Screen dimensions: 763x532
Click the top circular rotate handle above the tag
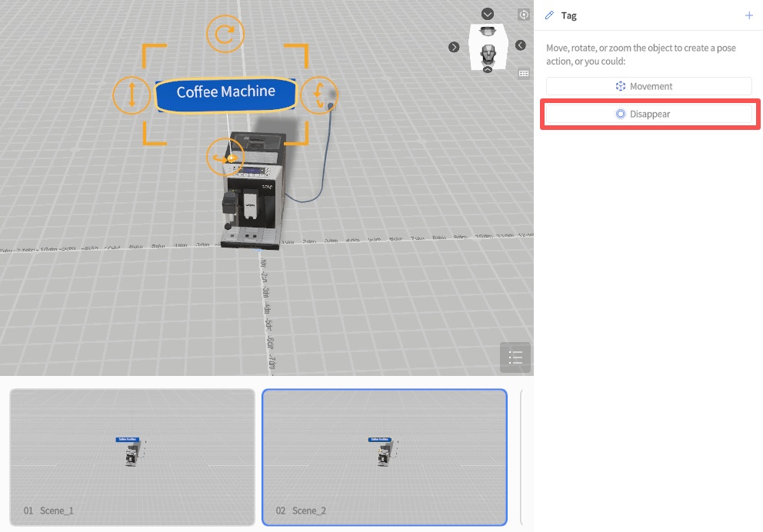click(x=225, y=34)
